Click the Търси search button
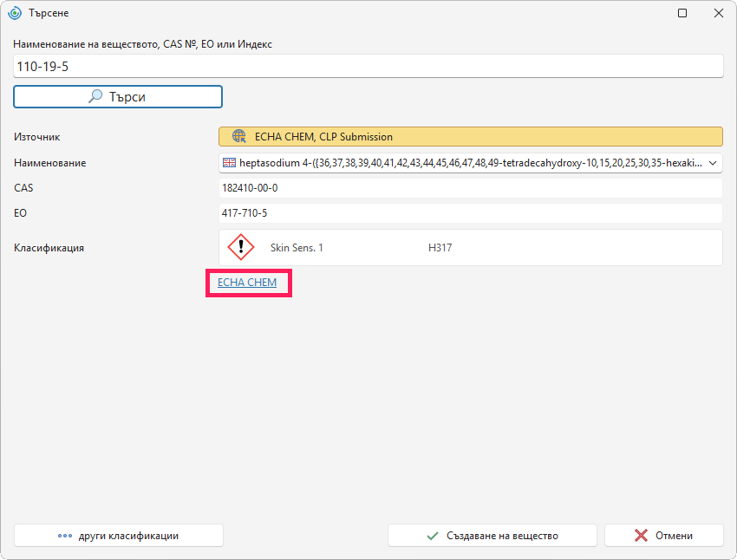Image resolution: width=737 pixels, height=560 pixels. point(118,97)
